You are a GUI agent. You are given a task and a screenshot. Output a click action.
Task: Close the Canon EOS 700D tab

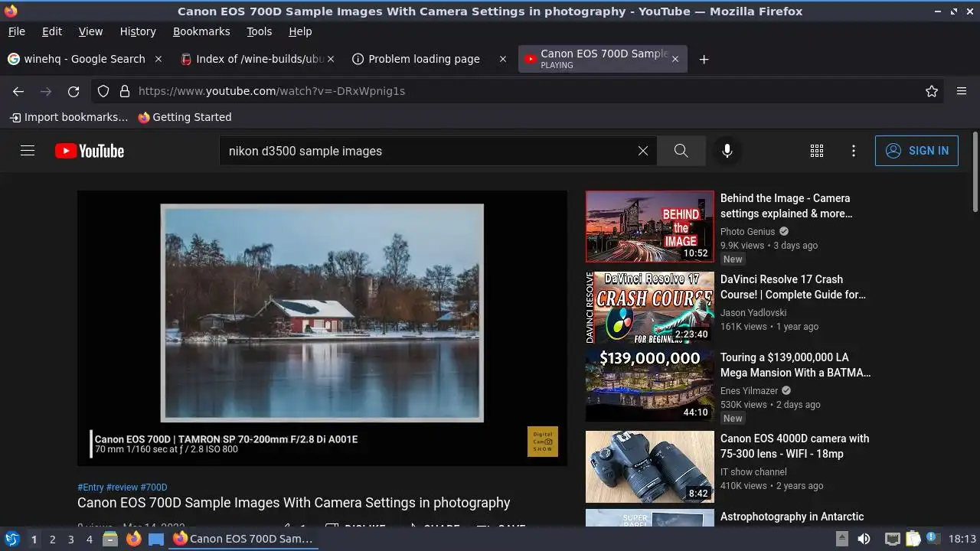click(x=675, y=59)
